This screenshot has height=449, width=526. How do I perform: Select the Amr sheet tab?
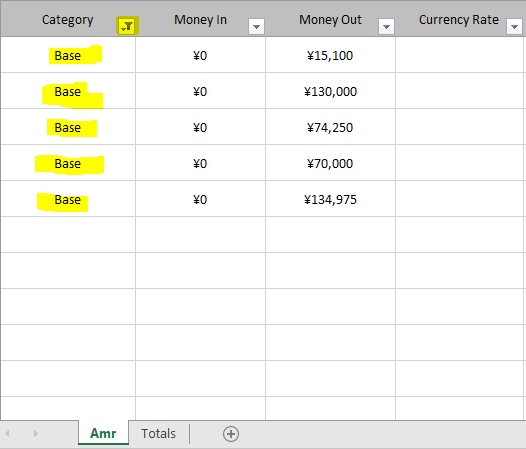[x=103, y=433]
